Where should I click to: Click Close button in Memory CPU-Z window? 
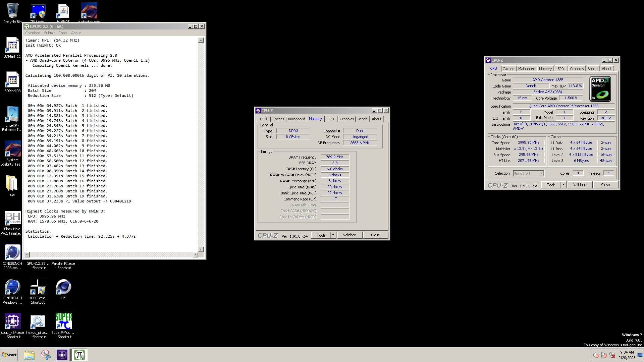pyautogui.click(x=375, y=235)
